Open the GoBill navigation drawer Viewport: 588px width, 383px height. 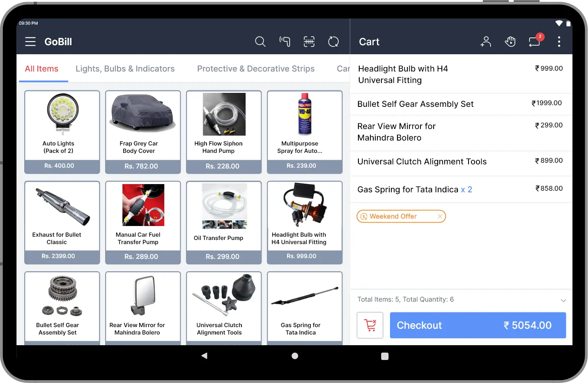pyautogui.click(x=30, y=42)
